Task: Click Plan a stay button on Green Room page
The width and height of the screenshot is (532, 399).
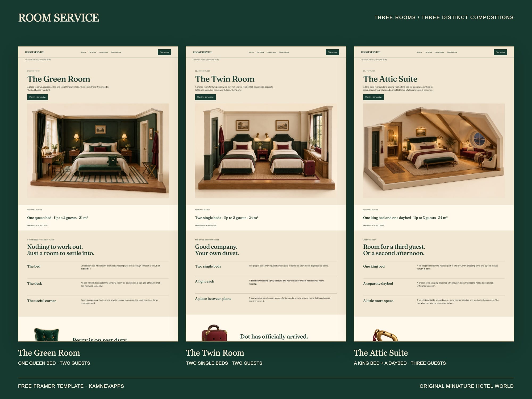Action: [x=164, y=52]
